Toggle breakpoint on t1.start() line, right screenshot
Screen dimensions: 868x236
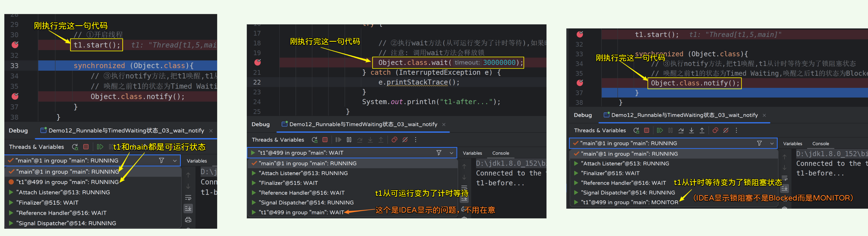580,34
